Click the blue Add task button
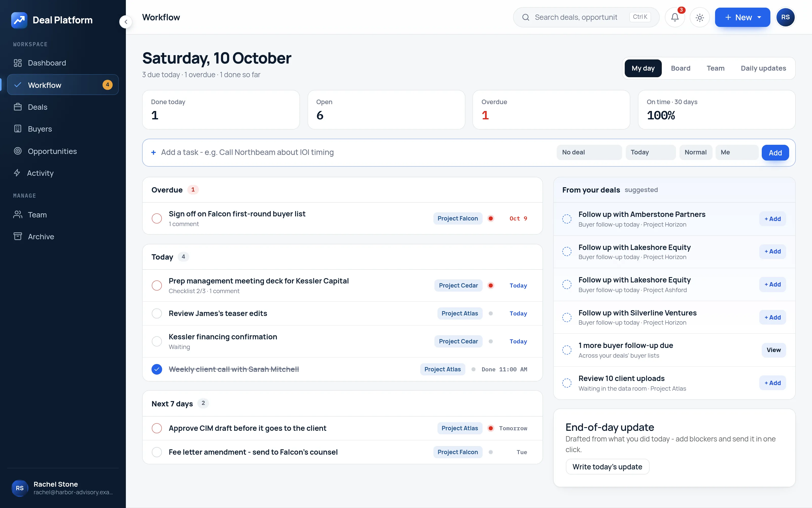Viewport: 812px width, 508px height. pyautogui.click(x=775, y=153)
